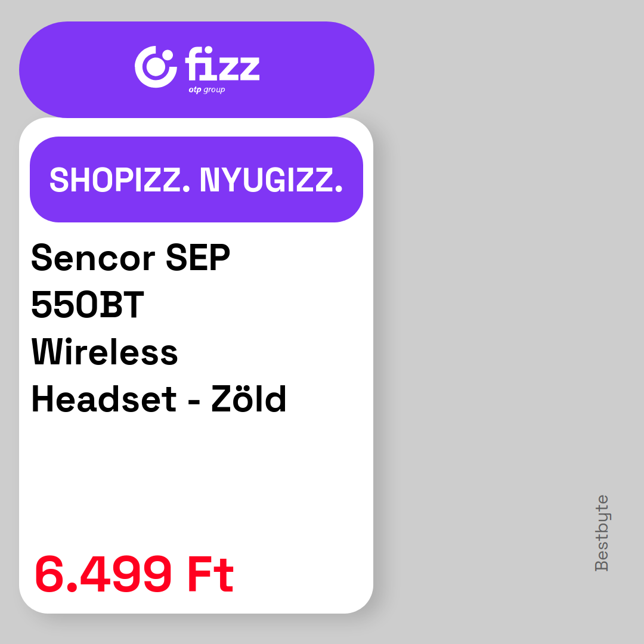Click the Ft currency label
644x644 pixels.
pyautogui.click(x=210, y=574)
